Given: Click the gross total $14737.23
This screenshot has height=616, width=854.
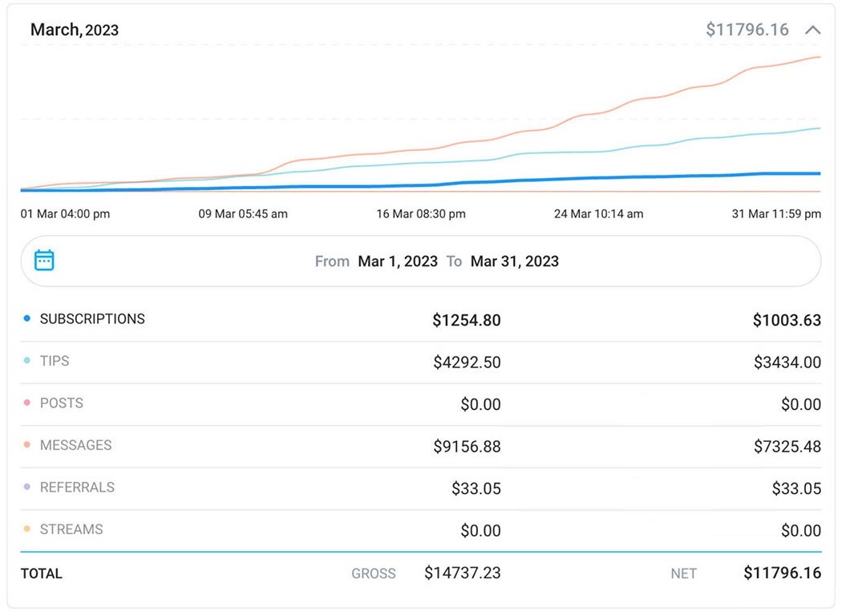Looking at the screenshot, I should point(463,573).
